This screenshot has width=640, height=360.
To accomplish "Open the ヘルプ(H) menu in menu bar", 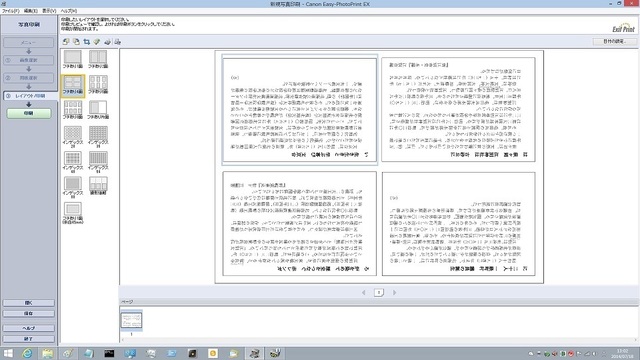I will click(x=69, y=11).
